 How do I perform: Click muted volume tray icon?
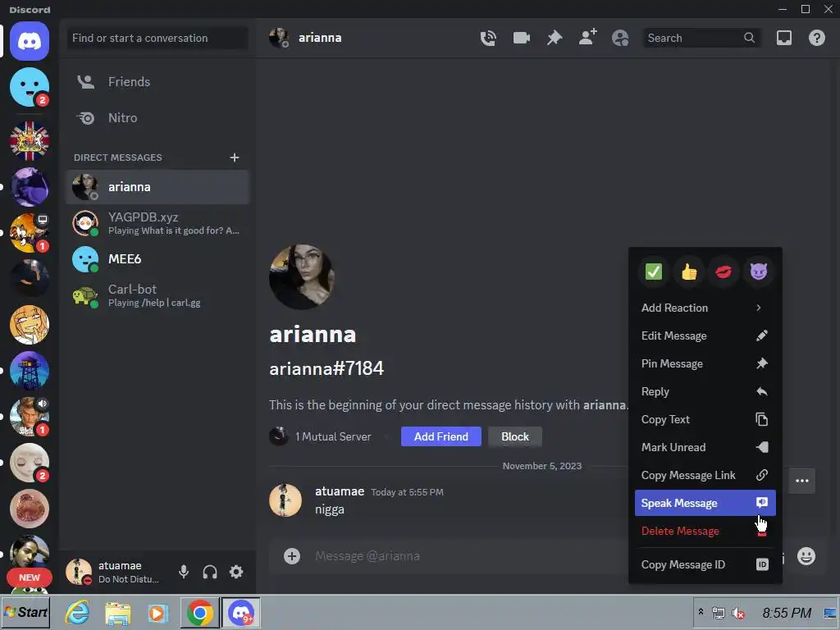tap(738, 613)
